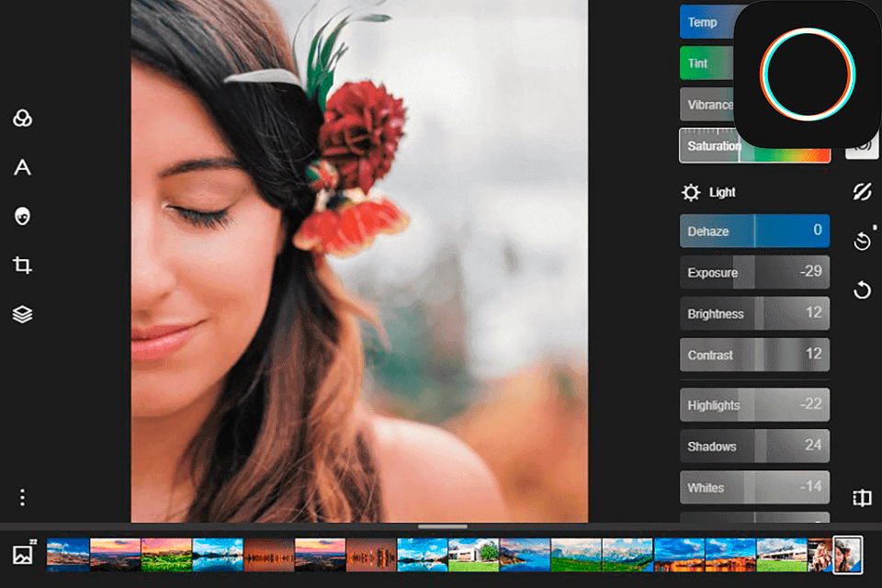Click the Shadows slider
This screenshot has width=882, height=588.
[755, 447]
